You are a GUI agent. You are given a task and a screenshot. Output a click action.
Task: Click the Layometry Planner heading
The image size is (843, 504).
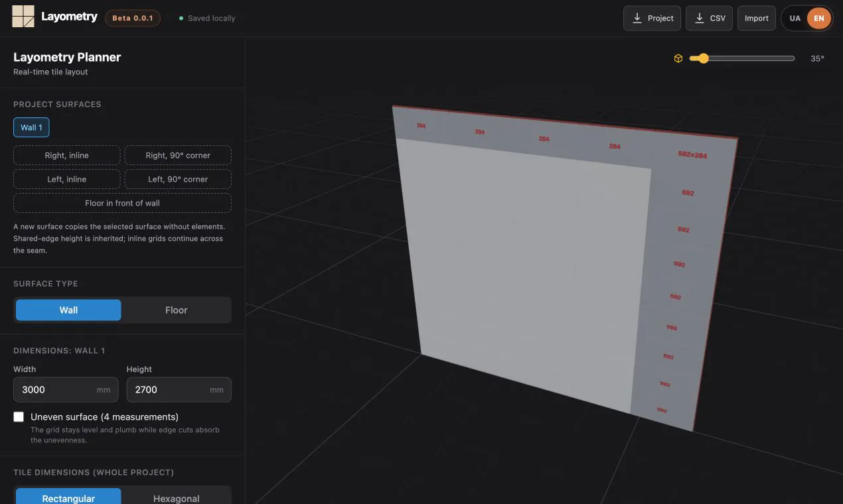(67, 57)
